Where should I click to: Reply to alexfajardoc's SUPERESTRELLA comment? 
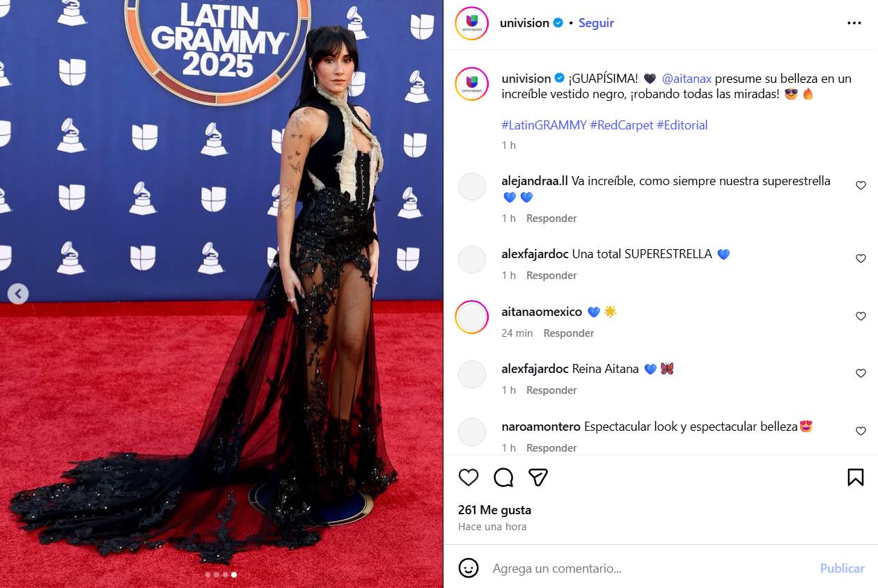coord(551,276)
